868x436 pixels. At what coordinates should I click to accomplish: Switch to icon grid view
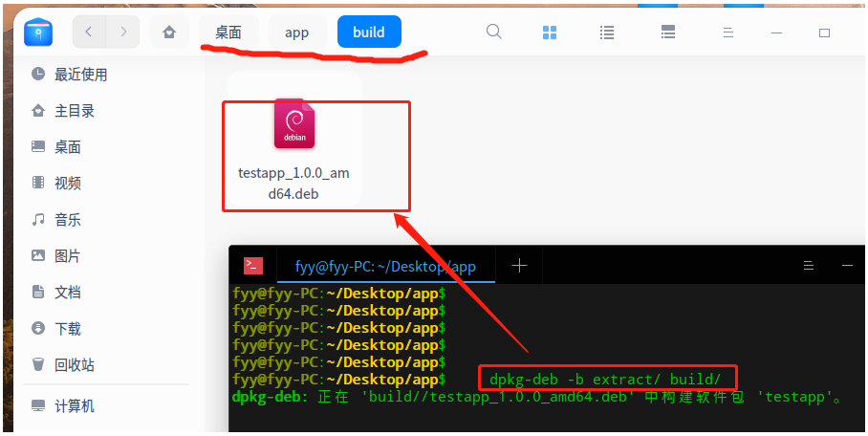click(549, 33)
